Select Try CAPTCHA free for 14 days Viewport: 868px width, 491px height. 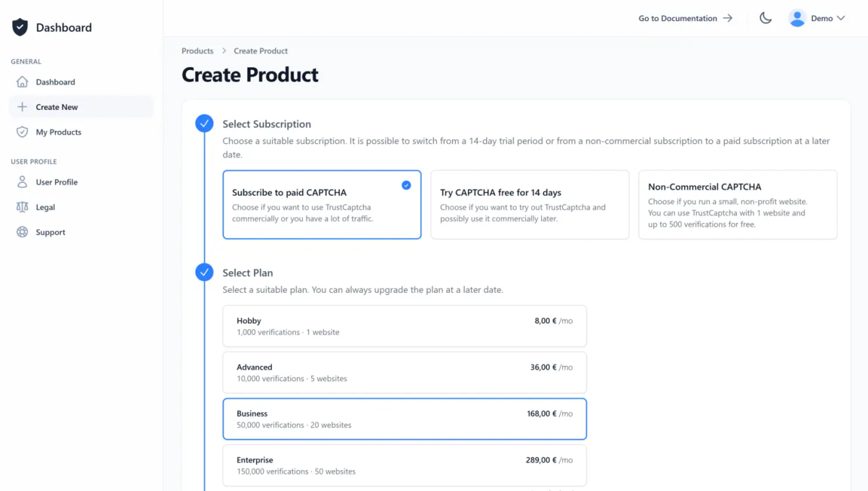[529, 205]
